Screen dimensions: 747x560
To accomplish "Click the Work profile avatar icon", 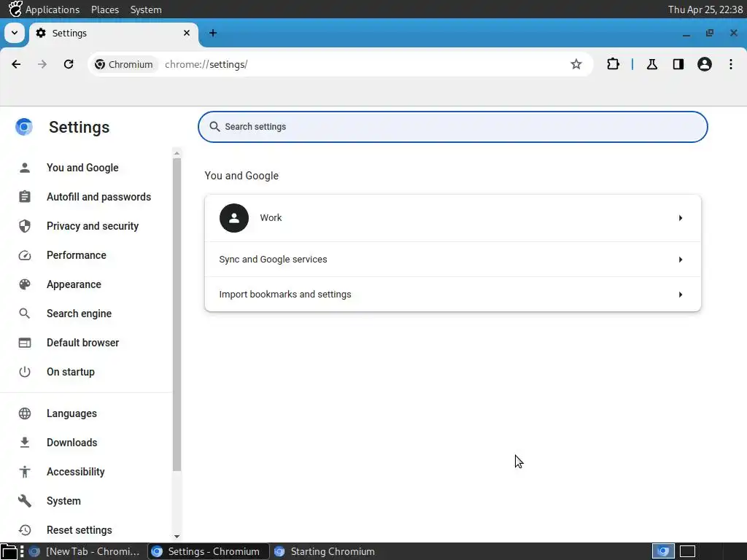I will (x=234, y=218).
